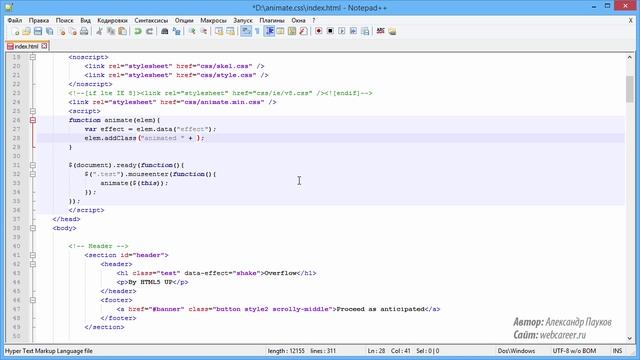Toggle Show All Characters pilcrow icon
The image size is (640, 360).
pos(257,31)
